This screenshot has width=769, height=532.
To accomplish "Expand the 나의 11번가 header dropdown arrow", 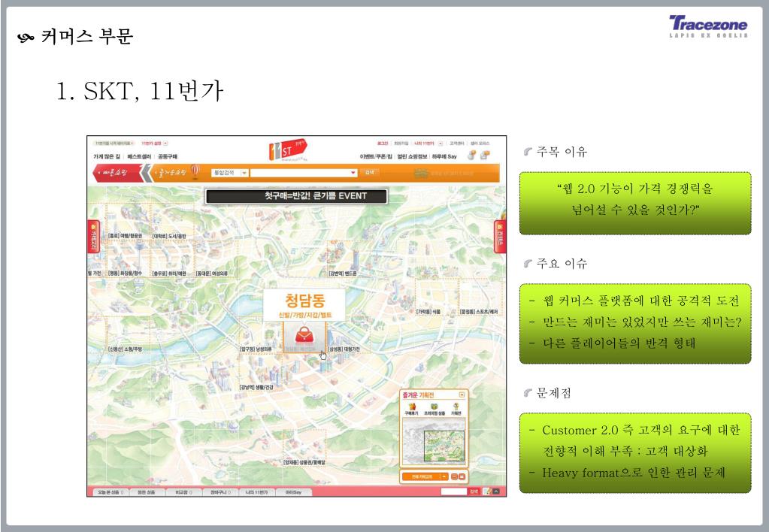I will click(441, 144).
